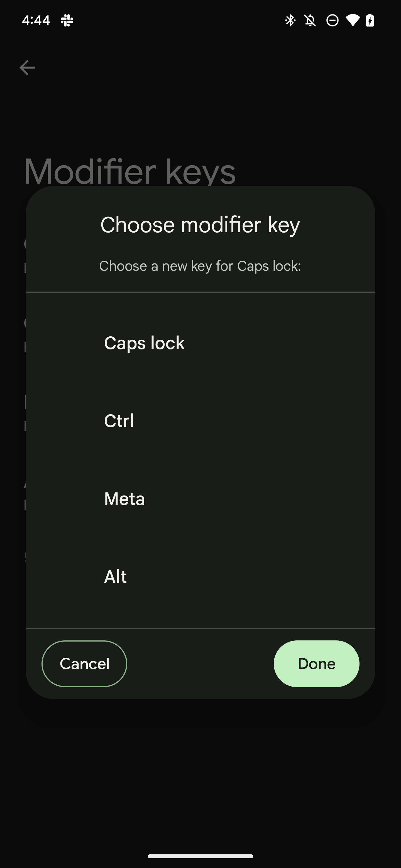Screen dimensions: 401x868
Task: Tap the muted bell status icon
Action: 310,21
